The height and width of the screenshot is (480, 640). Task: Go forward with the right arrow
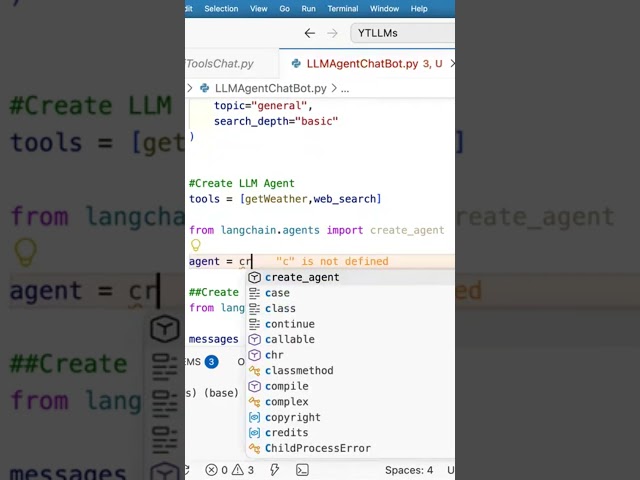332,33
